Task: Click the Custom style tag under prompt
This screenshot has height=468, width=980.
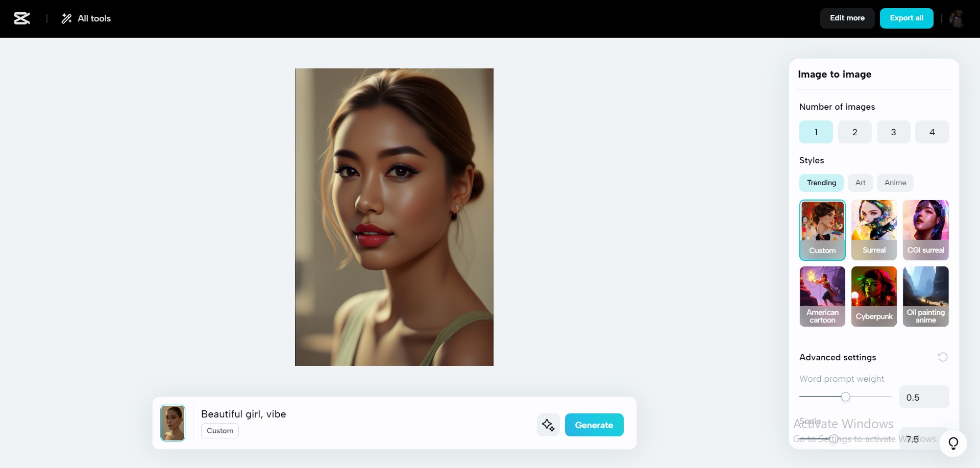Action: pos(220,431)
